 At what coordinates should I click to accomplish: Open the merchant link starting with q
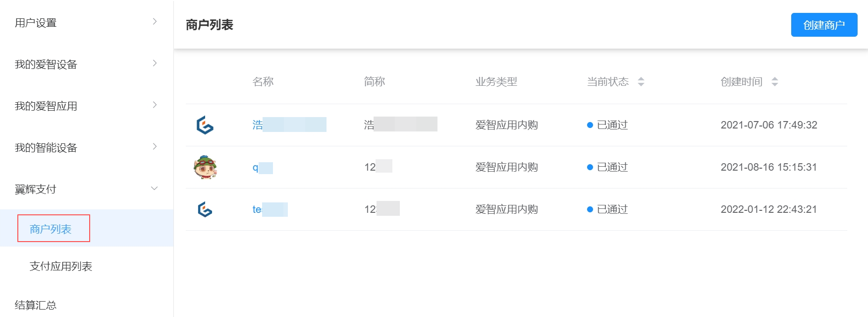(261, 167)
